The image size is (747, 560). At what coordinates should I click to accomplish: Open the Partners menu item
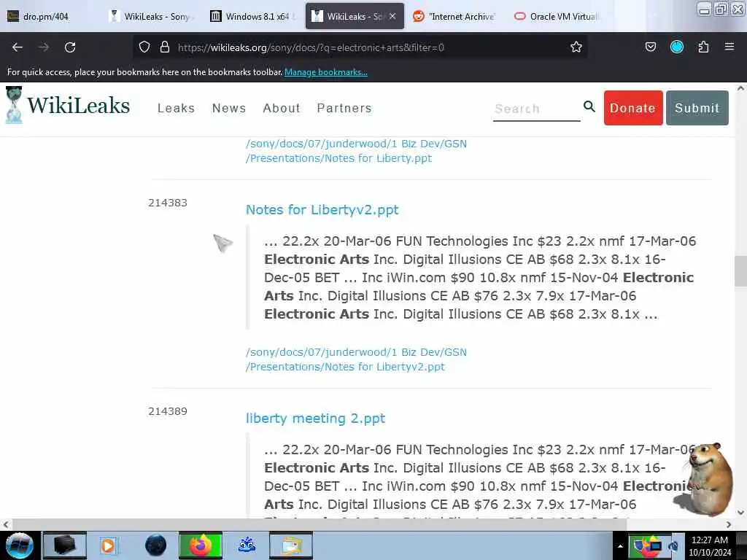pos(344,108)
